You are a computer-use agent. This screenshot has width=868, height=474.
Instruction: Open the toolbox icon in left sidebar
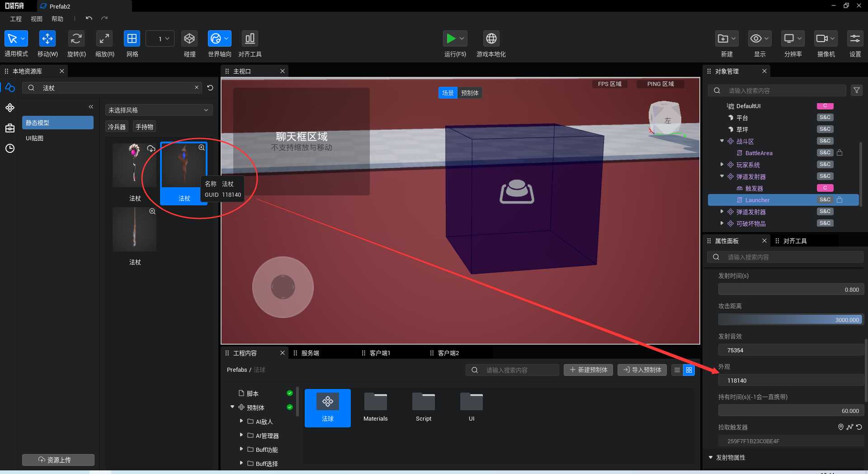pos(10,128)
